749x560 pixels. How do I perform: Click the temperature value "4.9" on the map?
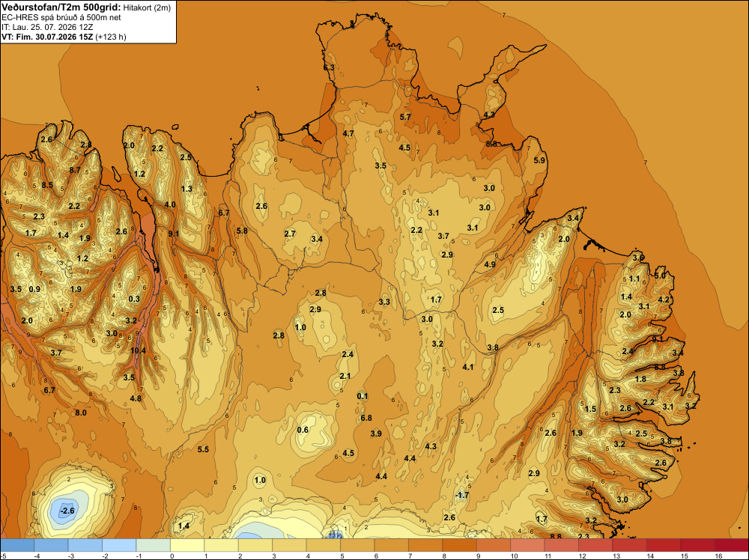click(x=490, y=264)
